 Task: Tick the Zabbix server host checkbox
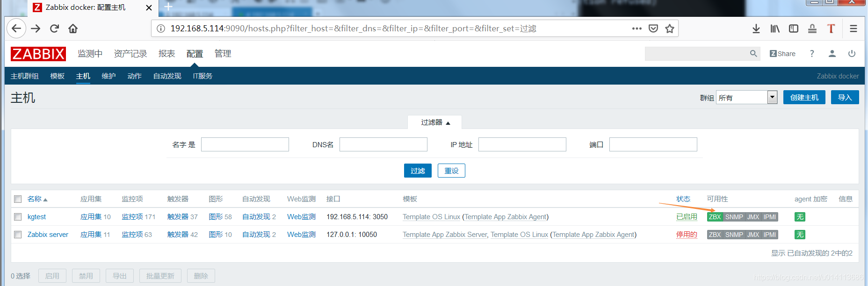18,235
